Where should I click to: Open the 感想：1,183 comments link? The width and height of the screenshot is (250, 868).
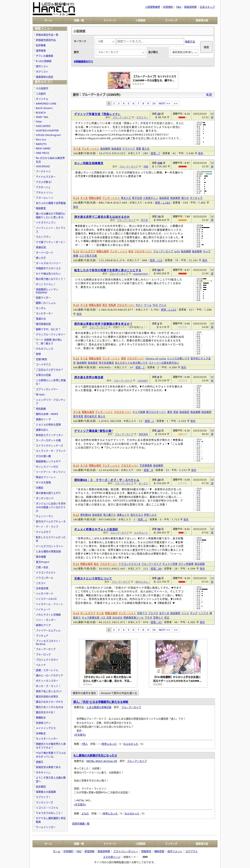[163, 203]
